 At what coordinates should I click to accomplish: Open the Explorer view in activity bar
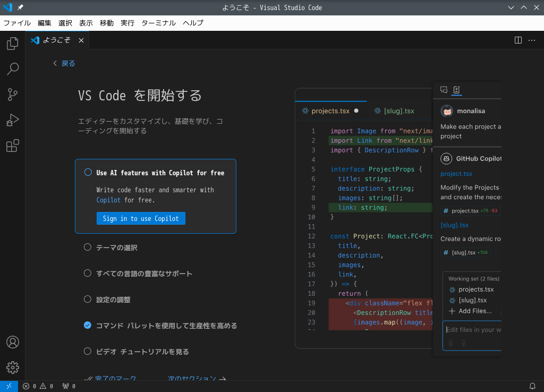pyautogui.click(x=13, y=44)
